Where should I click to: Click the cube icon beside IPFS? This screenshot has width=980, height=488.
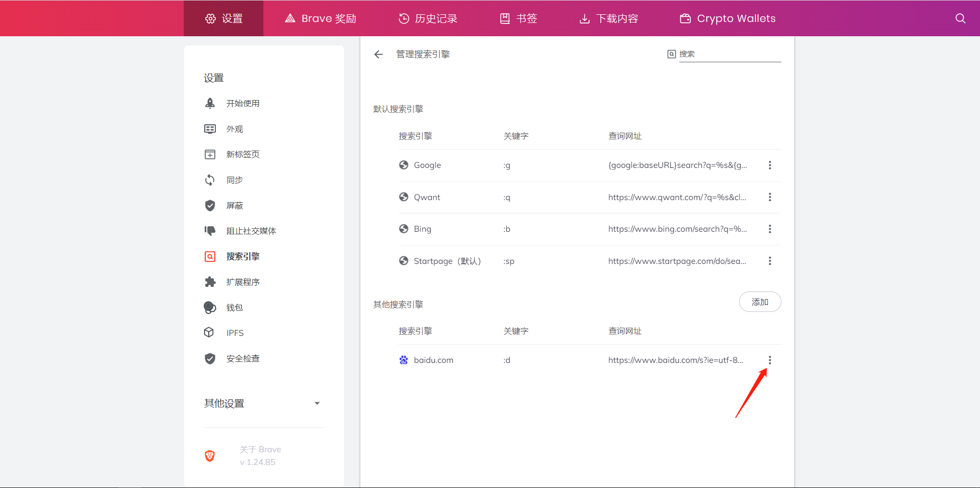click(209, 332)
